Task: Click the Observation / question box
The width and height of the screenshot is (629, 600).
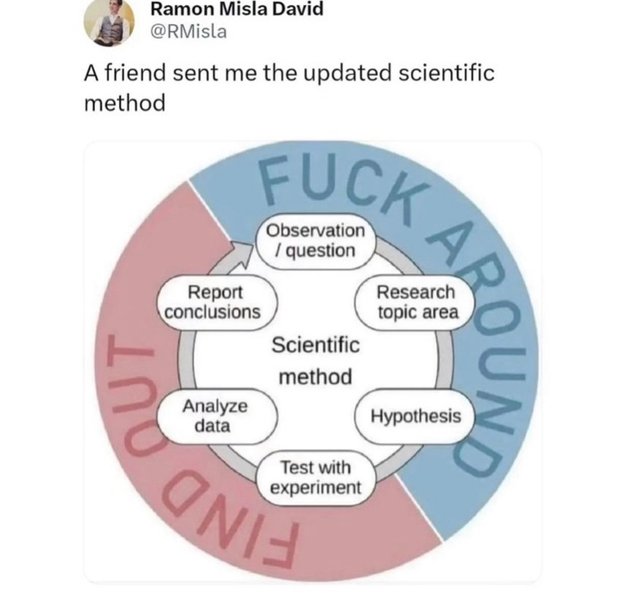Action: pos(312,240)
